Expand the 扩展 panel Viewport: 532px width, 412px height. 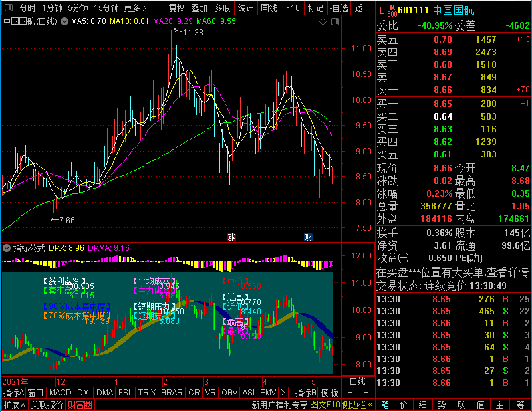15,405
